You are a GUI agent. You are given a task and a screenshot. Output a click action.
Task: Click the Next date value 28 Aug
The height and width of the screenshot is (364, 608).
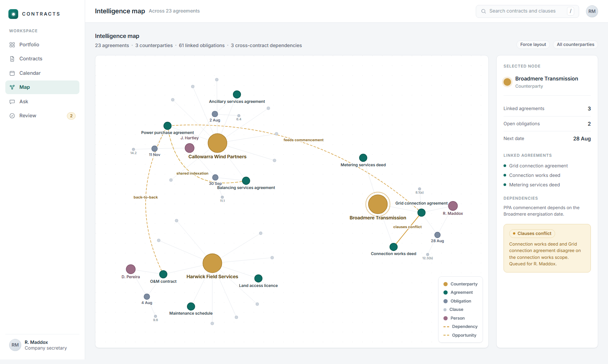(x=582, y=139)
